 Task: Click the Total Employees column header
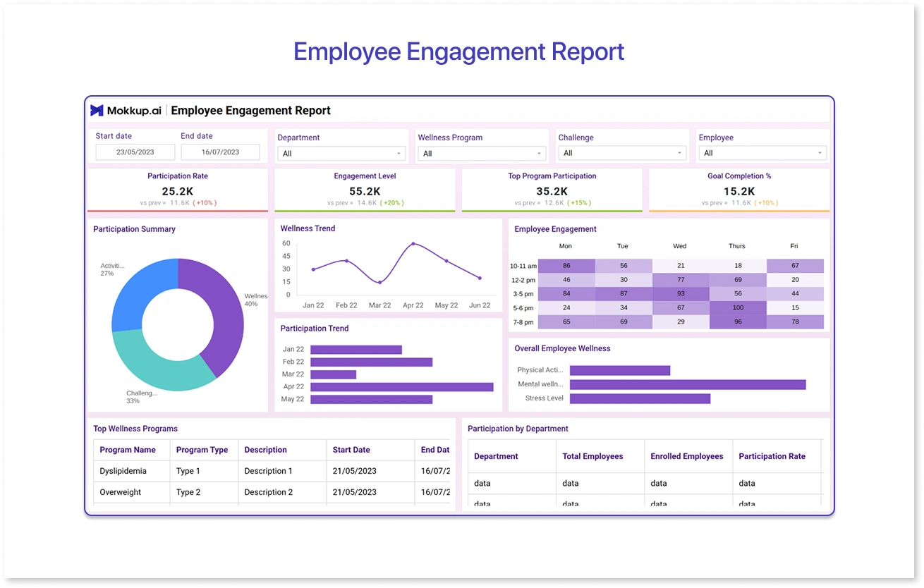click(600, 456)
